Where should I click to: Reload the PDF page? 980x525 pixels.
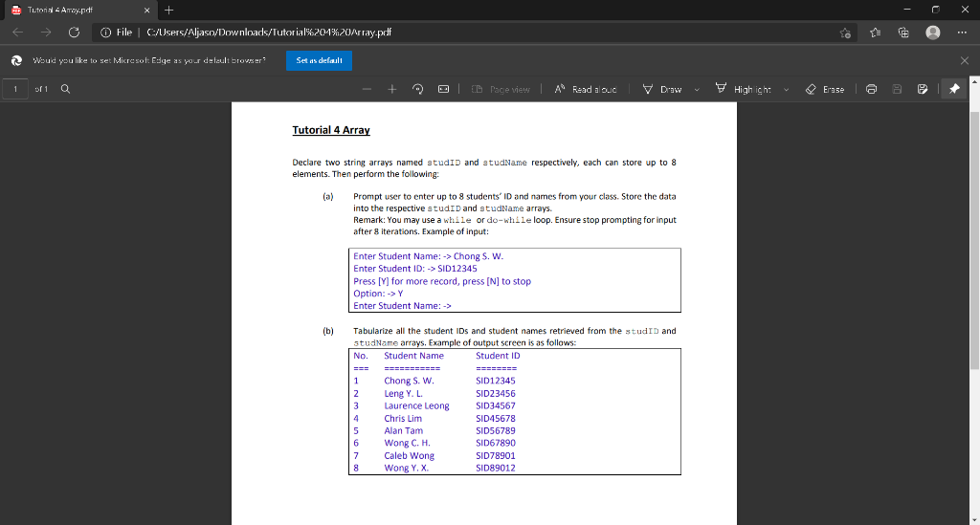tap(74, 33)
